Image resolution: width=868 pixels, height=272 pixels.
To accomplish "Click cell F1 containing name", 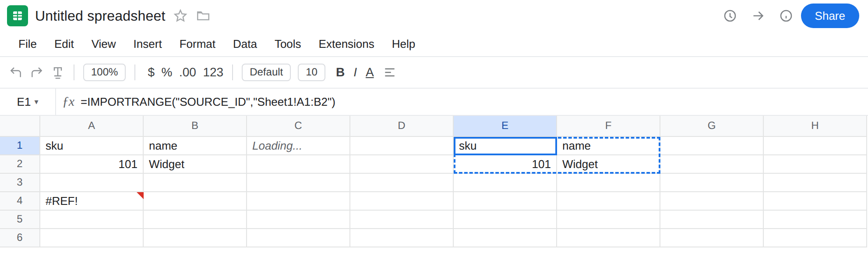I will coord(608,146).
